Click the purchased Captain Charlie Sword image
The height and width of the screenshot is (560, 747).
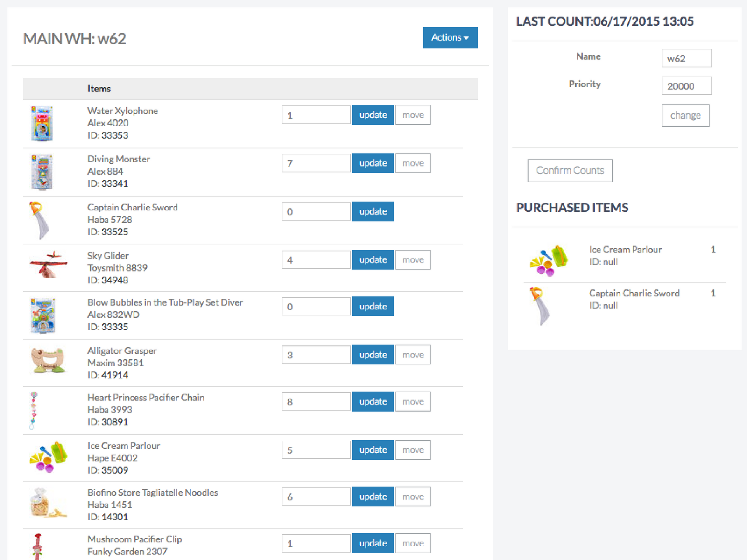[x=539, y=306]
